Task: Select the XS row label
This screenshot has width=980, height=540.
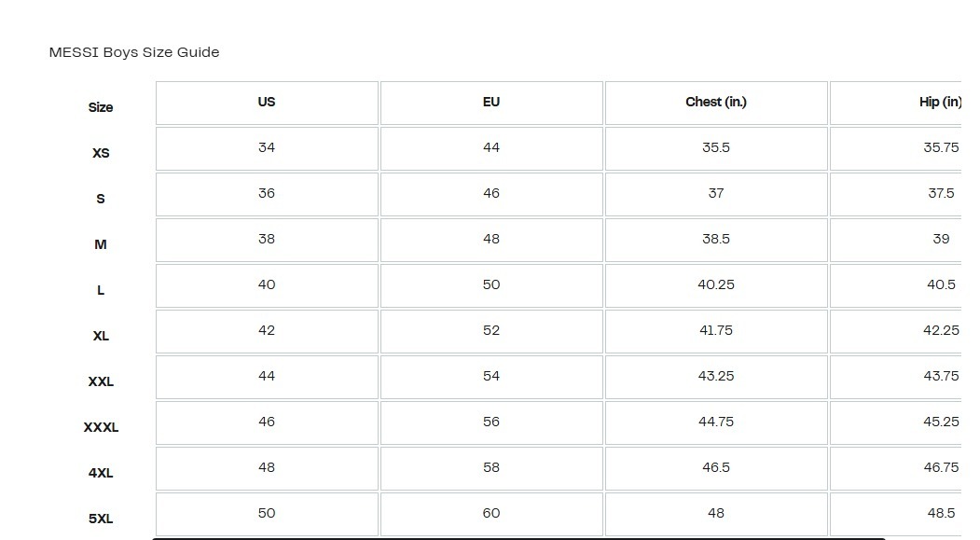Action: coord(101,153)
